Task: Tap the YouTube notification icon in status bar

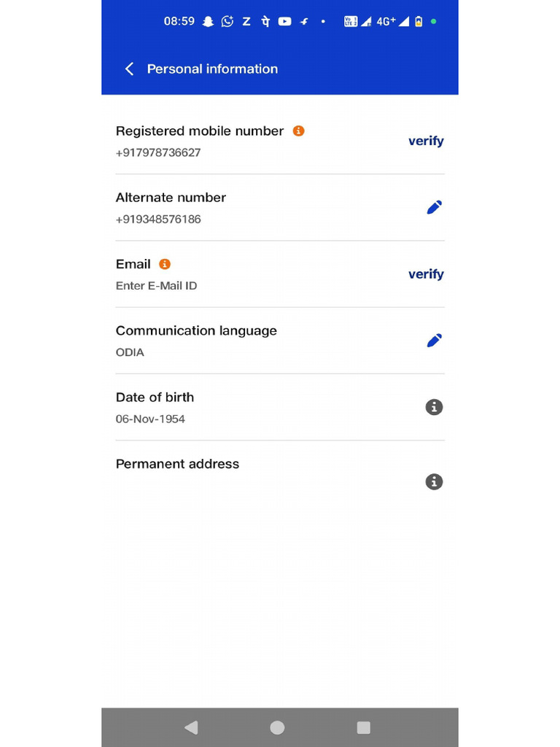Action: 284,21
